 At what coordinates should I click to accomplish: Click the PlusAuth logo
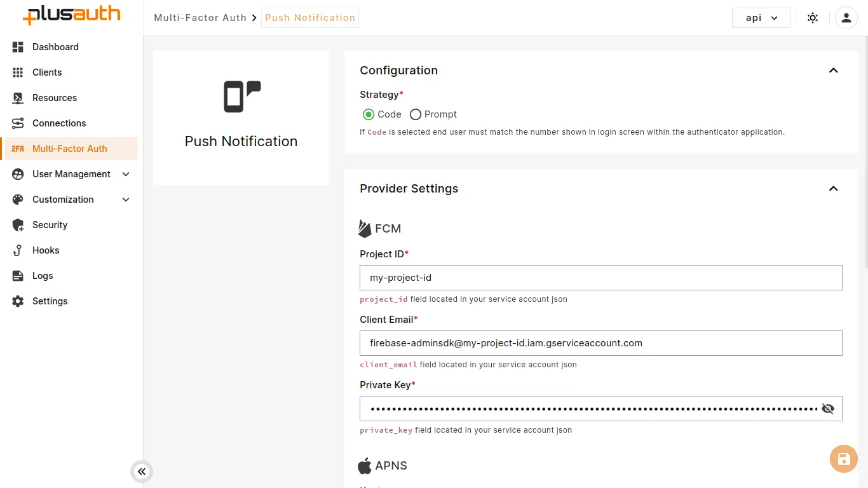71,15
